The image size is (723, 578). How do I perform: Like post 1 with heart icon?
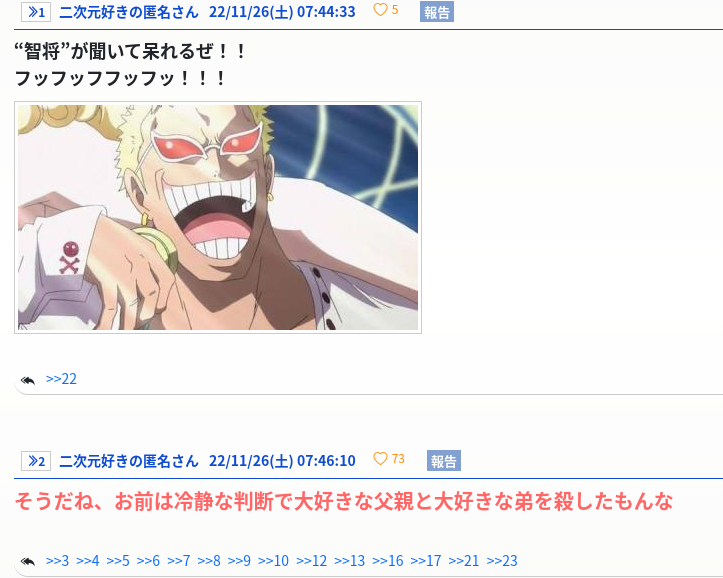pos(380,10)
